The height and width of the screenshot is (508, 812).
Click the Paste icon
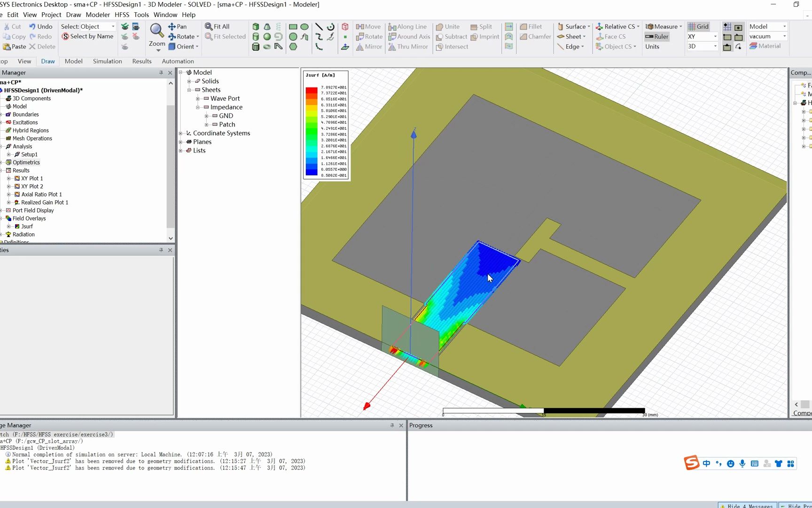coord(15,47)
